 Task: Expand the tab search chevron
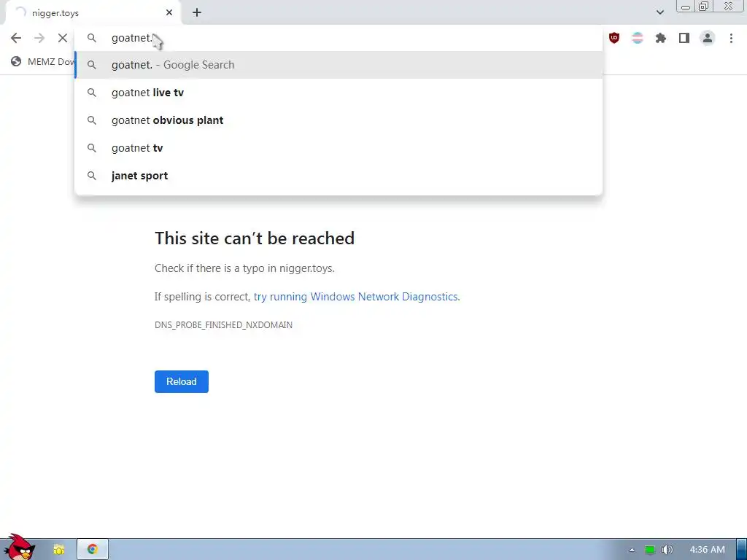pos(659,12)
